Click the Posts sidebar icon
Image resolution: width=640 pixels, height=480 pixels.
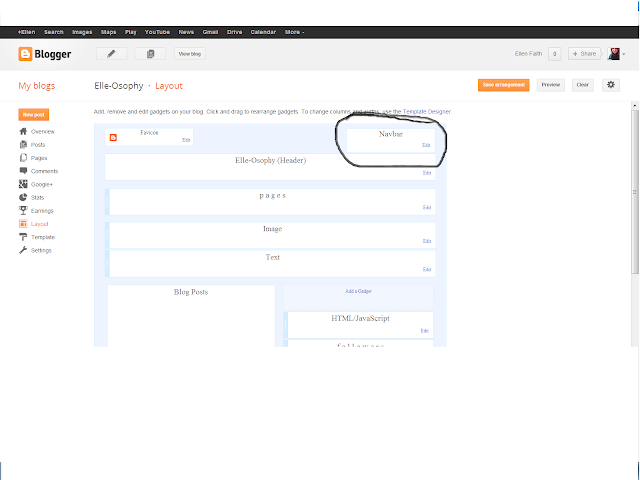click(23, 144)
